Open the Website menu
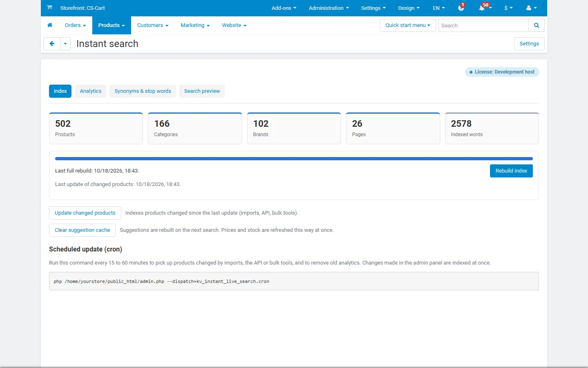The image size is (588, 368). [x=234, y=25]
